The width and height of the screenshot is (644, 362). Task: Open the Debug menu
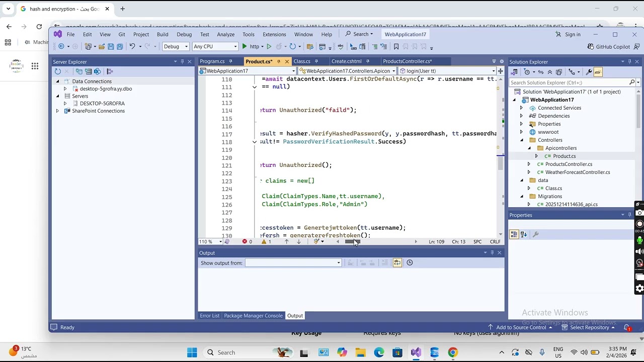(184, 34)
